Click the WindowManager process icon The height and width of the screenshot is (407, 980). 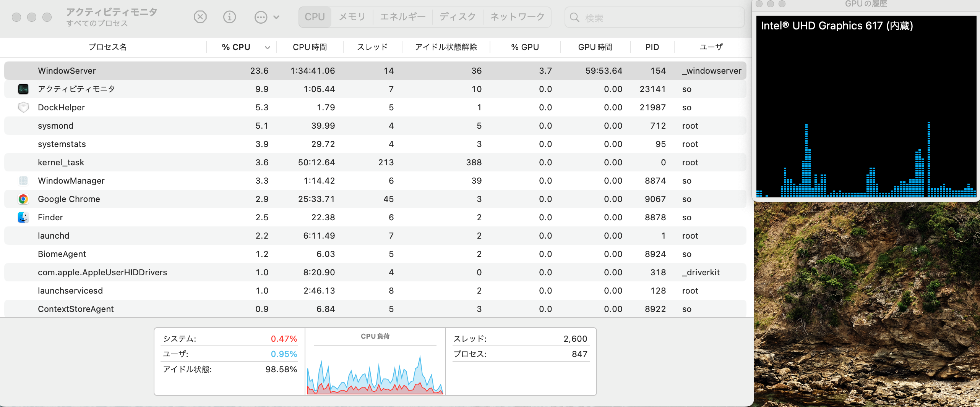pyautogui.click(x=23, y=181)
